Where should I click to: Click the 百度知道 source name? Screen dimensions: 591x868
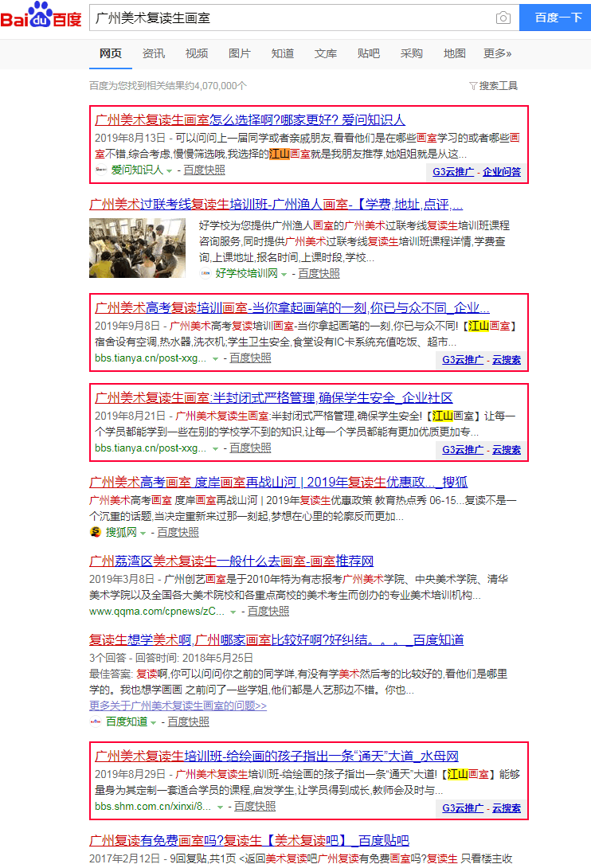click(x=127, y=721)
